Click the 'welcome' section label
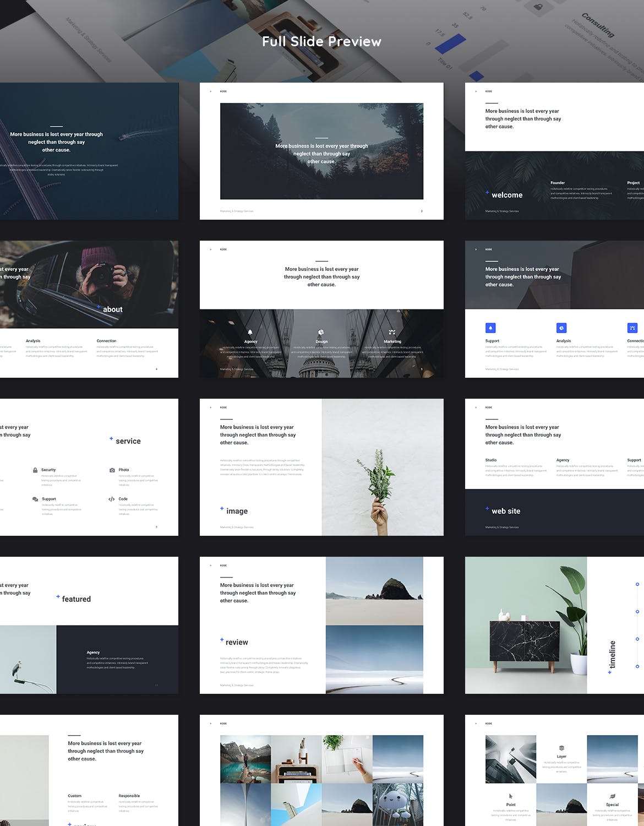 [507, 195]
